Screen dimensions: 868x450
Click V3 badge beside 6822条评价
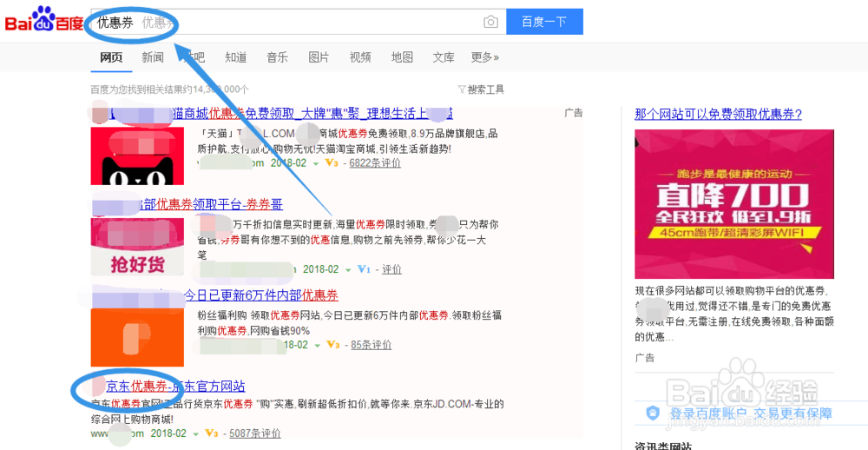pos(332,163)
